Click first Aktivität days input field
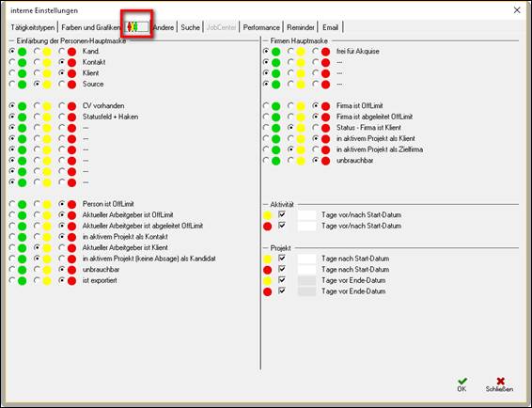The image size is (532, 408). click(307, 215)
